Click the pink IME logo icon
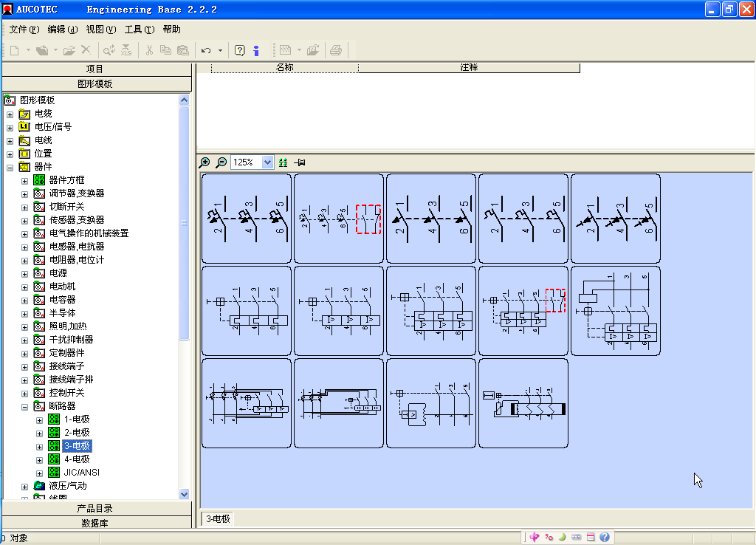756x545 pixels. pyautogui.click(x=535, y=537)
